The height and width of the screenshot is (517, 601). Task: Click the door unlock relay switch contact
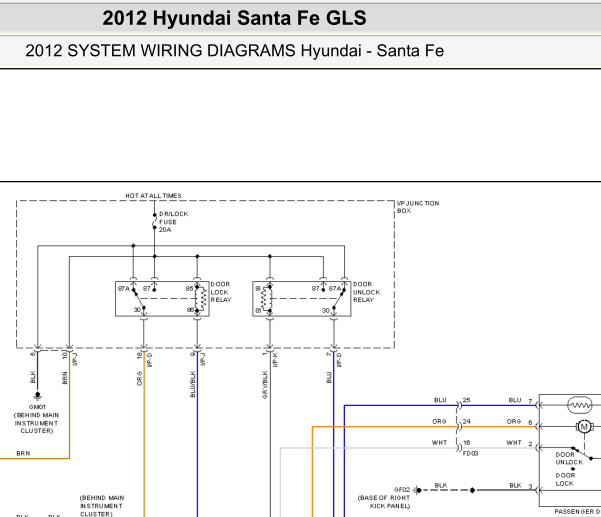339,300
